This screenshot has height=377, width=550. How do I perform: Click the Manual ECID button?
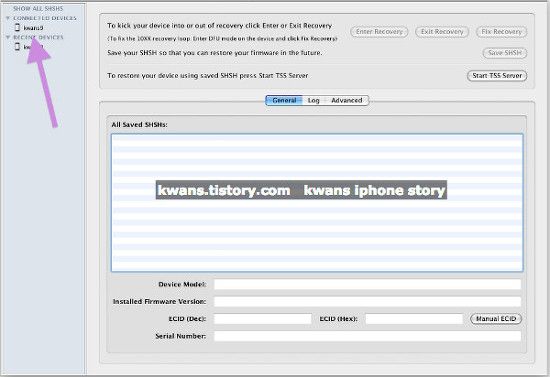(x=496, y=319)
